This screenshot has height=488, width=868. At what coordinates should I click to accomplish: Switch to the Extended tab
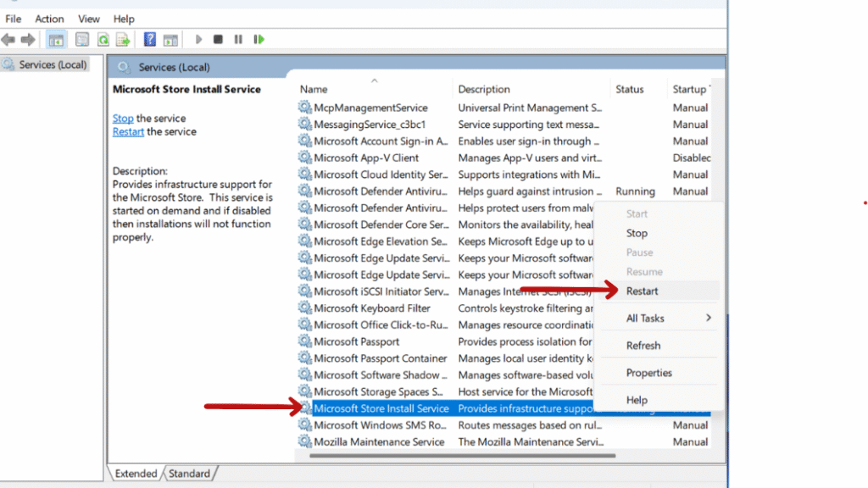tap(136, 474)
